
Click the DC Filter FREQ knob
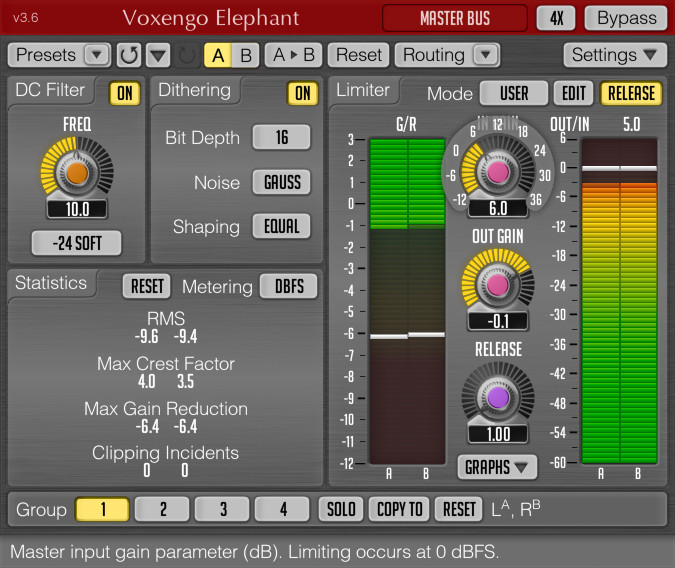tap(77, 173)
